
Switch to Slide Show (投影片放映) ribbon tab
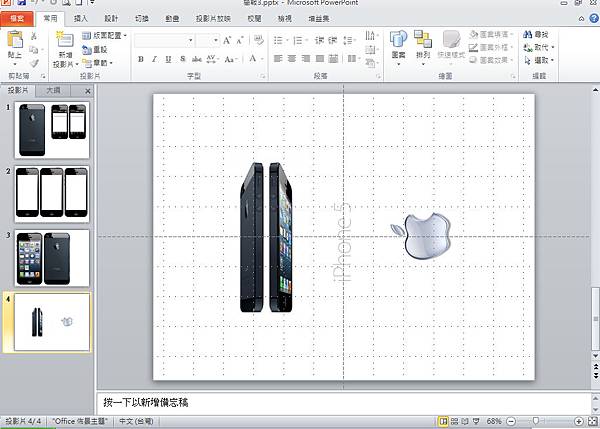(x=213, y=18)
